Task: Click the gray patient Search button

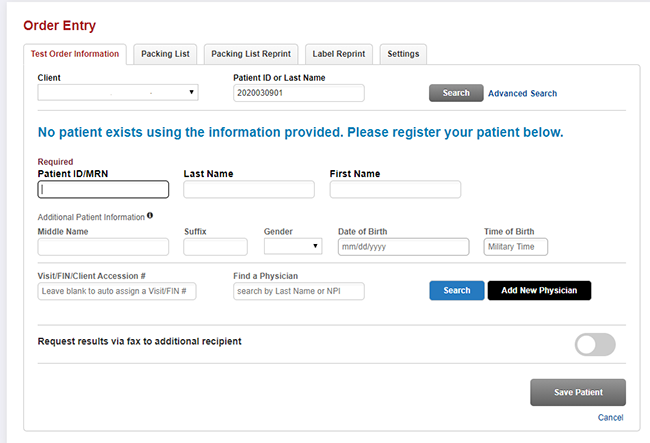Action: [456, 93]
